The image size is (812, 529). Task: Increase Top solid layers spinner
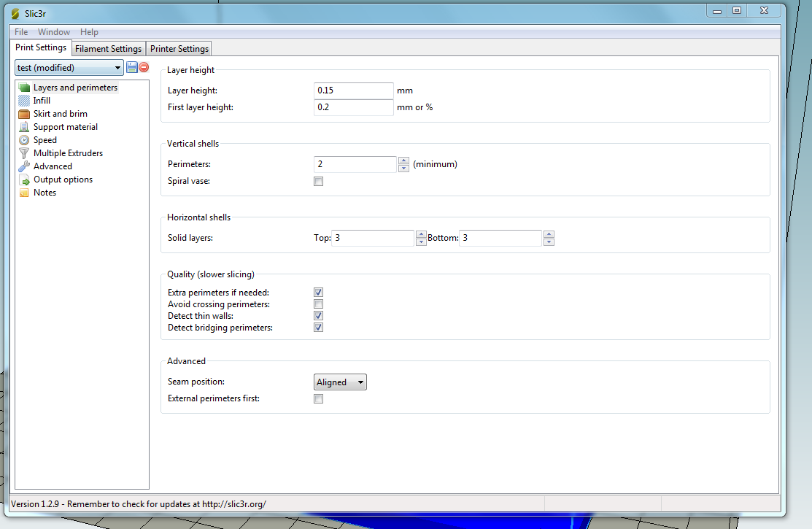coord(421,234)
